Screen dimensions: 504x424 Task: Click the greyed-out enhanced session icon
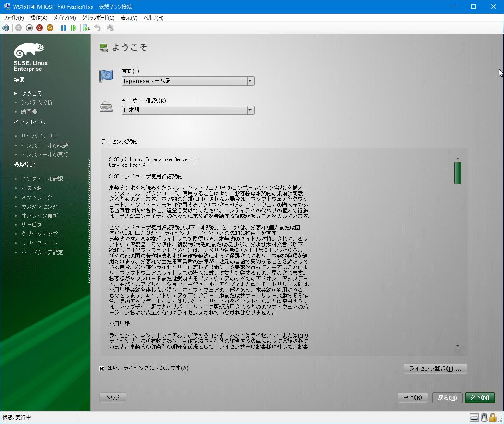pos(110,28)
